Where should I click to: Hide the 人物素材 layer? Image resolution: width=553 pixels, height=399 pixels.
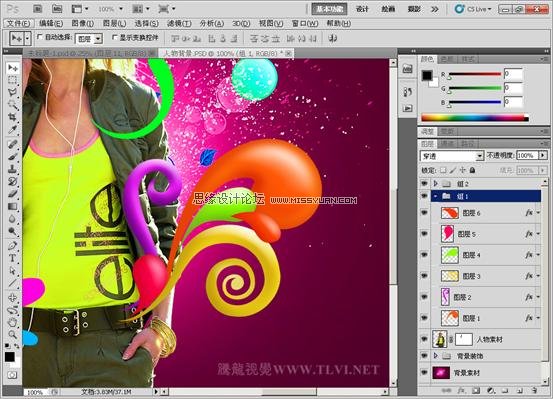click(x=424, y=339)
